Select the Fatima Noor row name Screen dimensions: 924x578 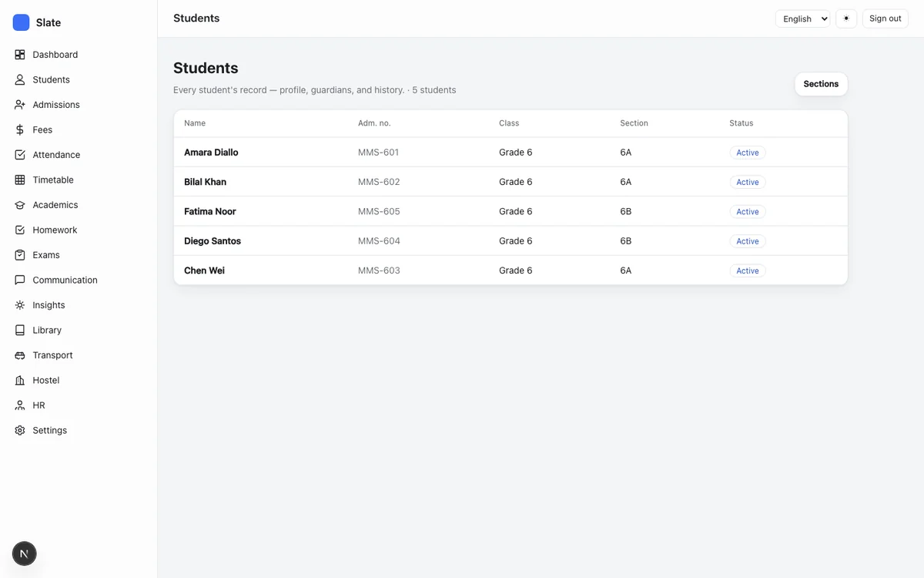(210, 211)
